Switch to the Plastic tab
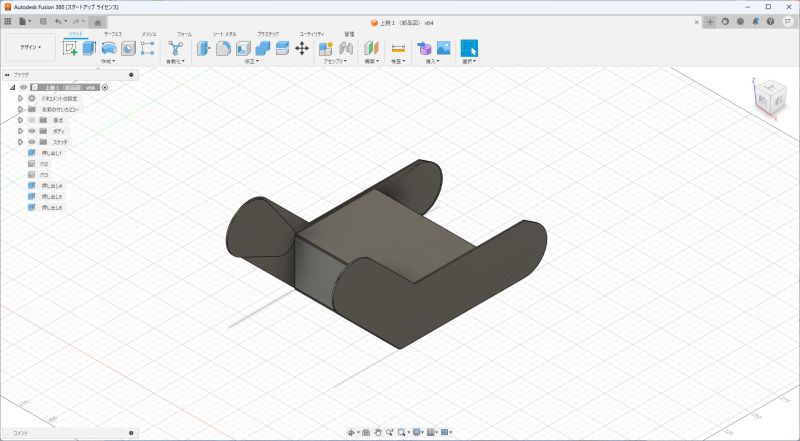Viewport: 800px width, 441px height. 268,34
